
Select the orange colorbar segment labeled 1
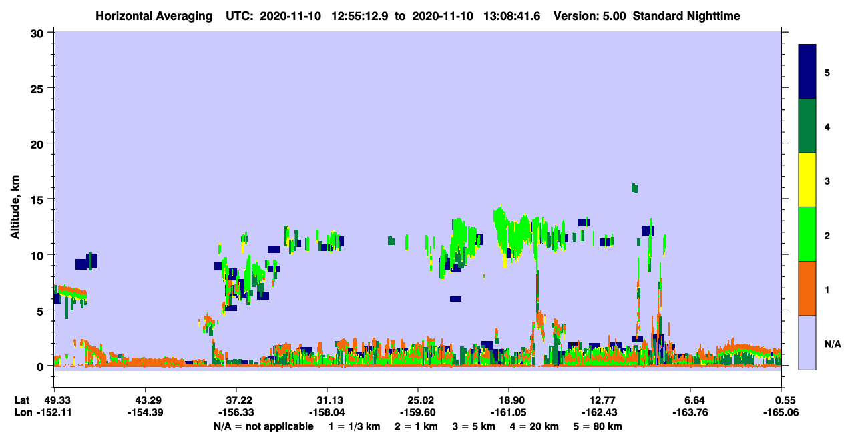tap(807, 288)
